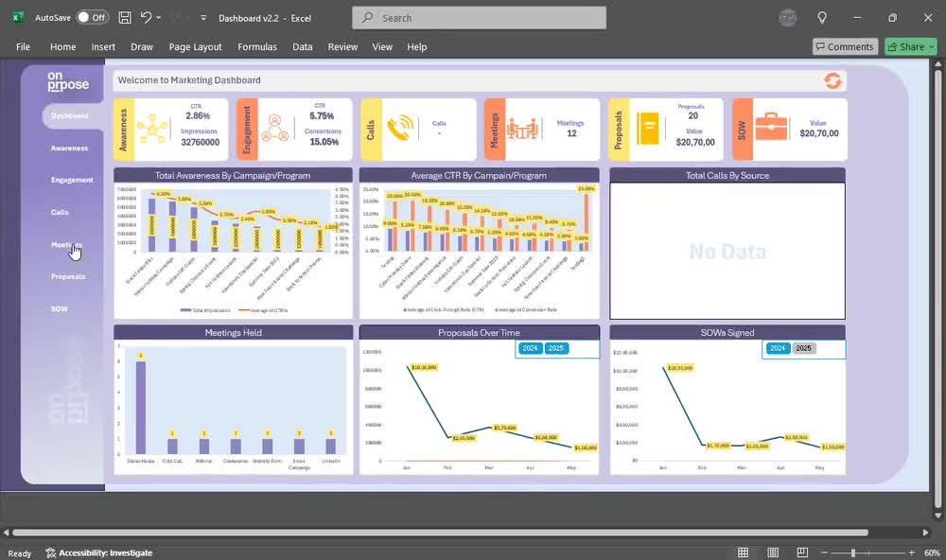The image size is (946, 560).
Task: Click the Conversions value 15.05%
Action: (x=324, y=142)
